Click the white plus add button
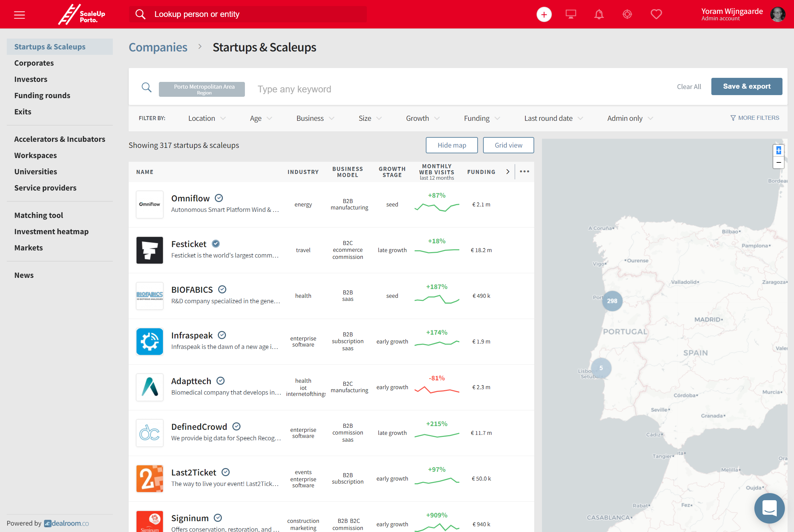The height and width of the screenshot is (532, 794). 544,15
